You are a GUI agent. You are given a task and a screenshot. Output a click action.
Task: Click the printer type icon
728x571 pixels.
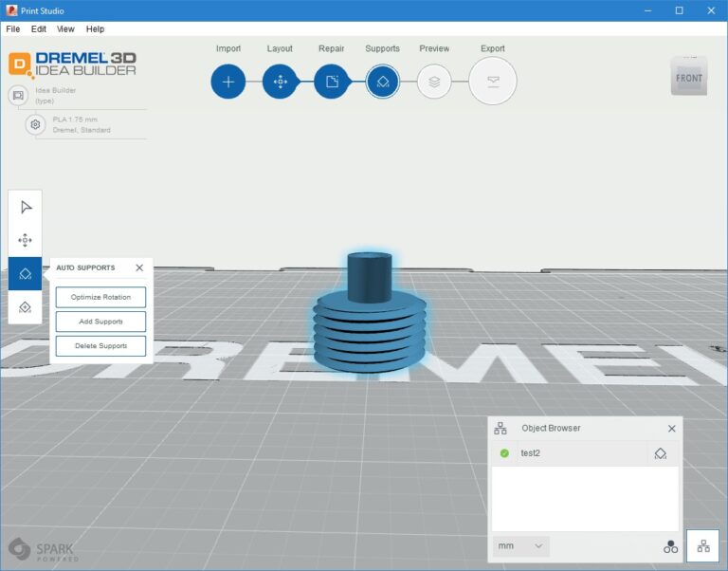click(x=18, y=95)
